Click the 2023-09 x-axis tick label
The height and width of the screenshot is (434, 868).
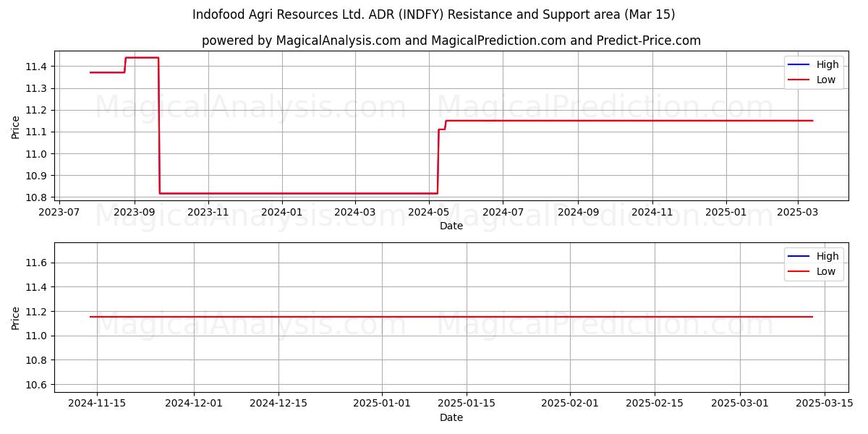(135, 213)
